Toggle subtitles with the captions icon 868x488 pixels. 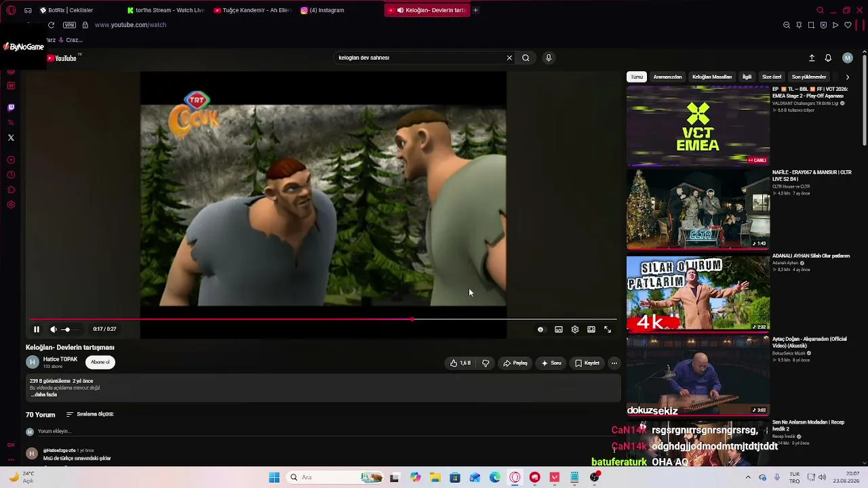tap(559, 329)
